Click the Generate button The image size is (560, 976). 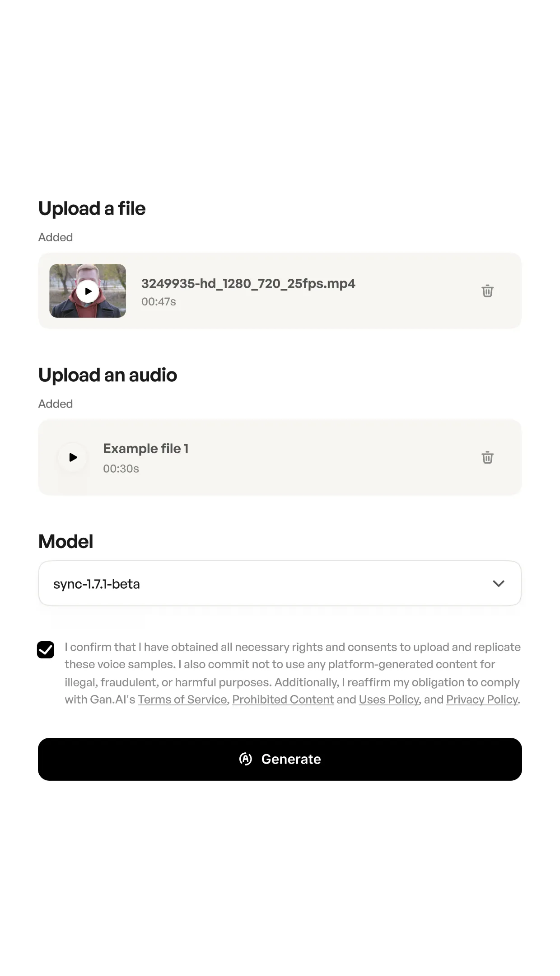point(280,759)
